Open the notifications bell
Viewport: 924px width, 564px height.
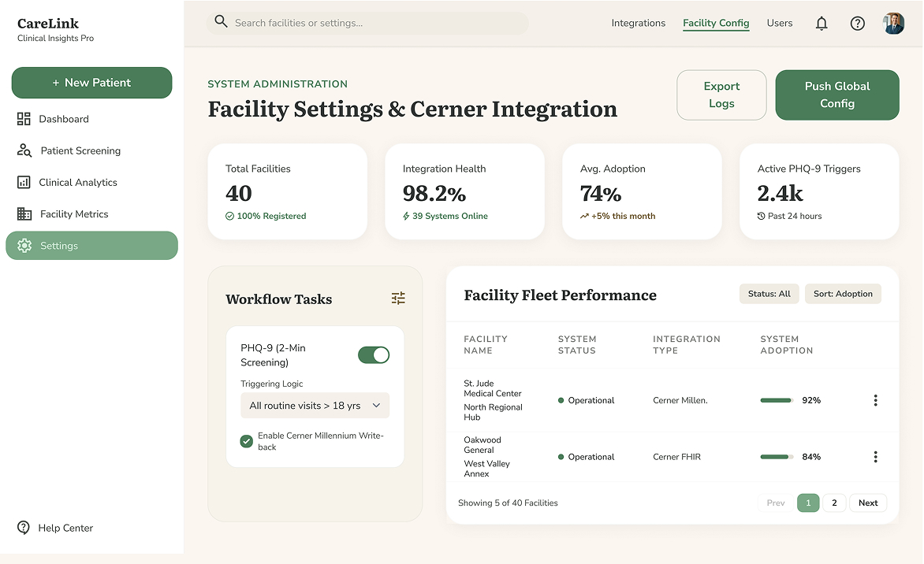tap(822, 23)
